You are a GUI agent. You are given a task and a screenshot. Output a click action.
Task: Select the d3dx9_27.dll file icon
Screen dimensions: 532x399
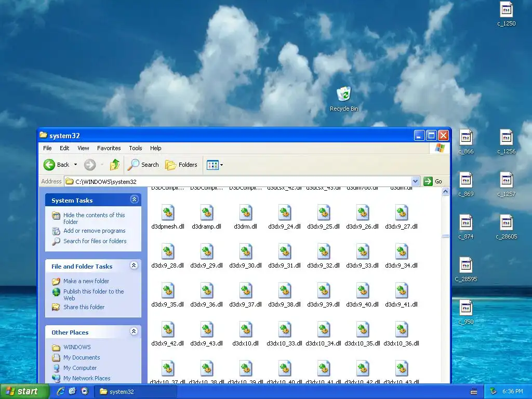click(402, 212)
